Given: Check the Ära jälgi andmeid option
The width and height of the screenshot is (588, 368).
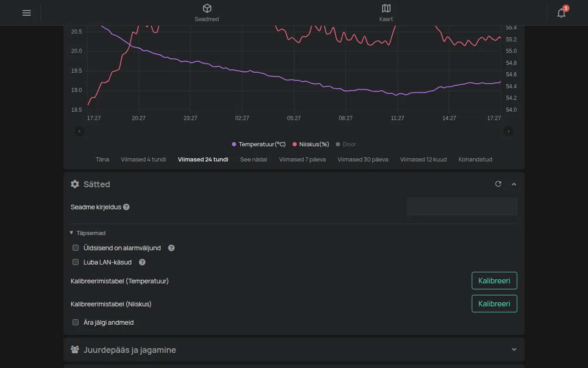Looking at the screenshot, I should point(76,322).
